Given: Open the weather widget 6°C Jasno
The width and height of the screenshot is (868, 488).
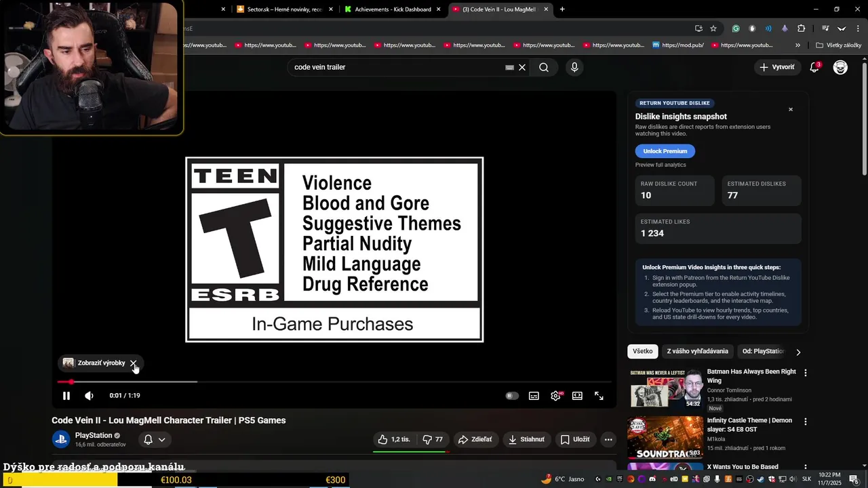Looking at the screenshot, I should tap(562, 479).
